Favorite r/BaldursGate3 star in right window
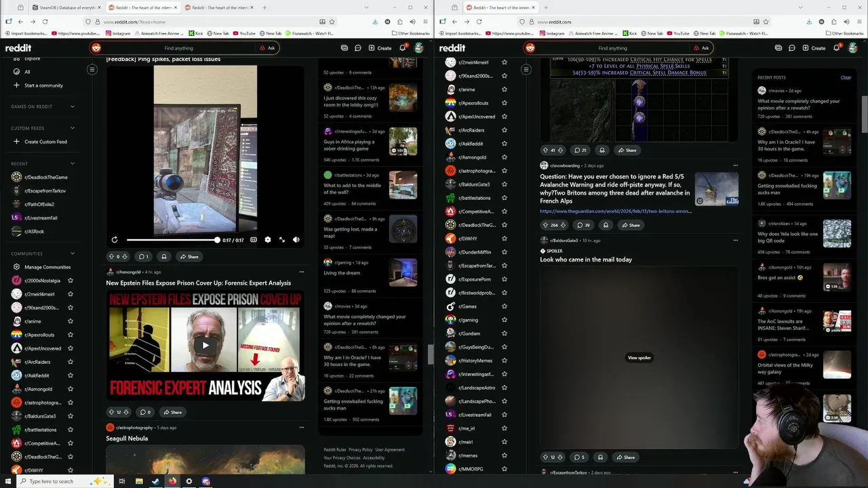The image size is (868, 488). (x=505, y=184)
